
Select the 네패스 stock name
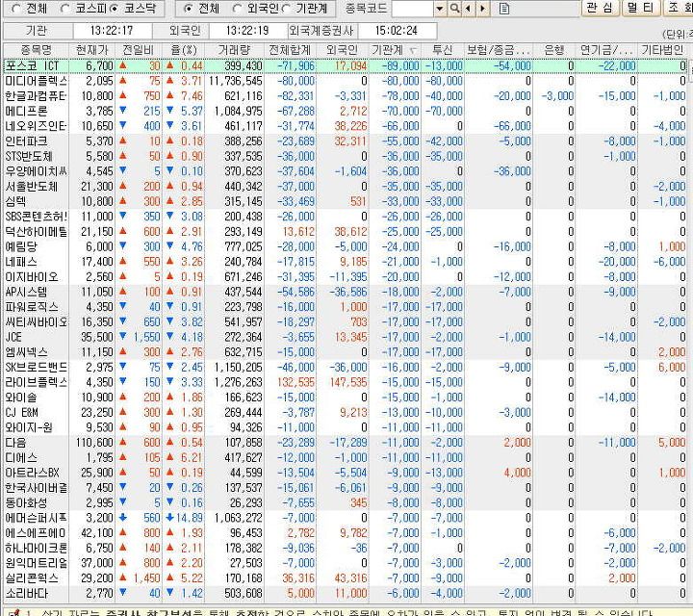(x=21, y=262)
